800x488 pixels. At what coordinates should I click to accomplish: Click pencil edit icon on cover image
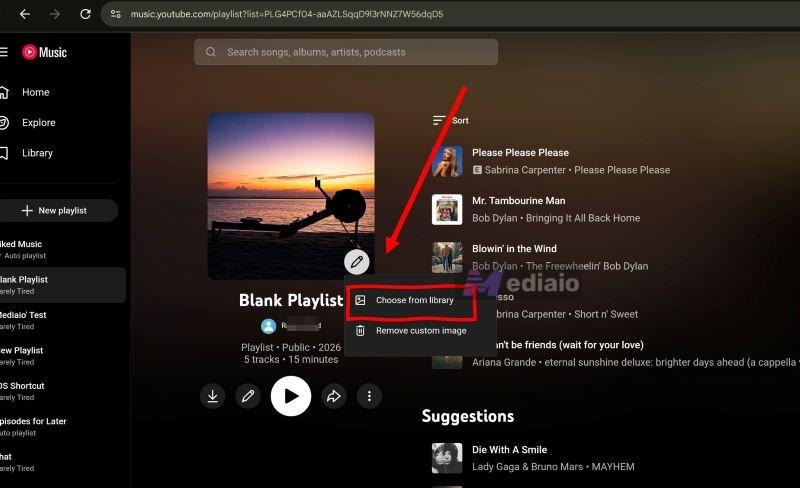357,262
